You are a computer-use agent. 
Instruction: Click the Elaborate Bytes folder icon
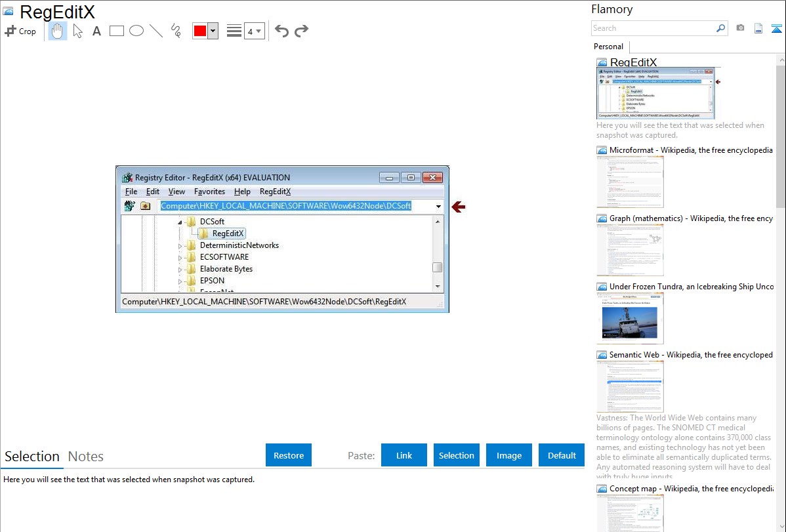pos(191,269)
